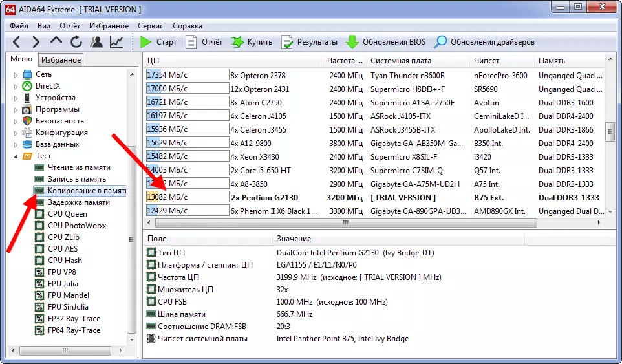Sort by the Память column header

click(570, 61)
